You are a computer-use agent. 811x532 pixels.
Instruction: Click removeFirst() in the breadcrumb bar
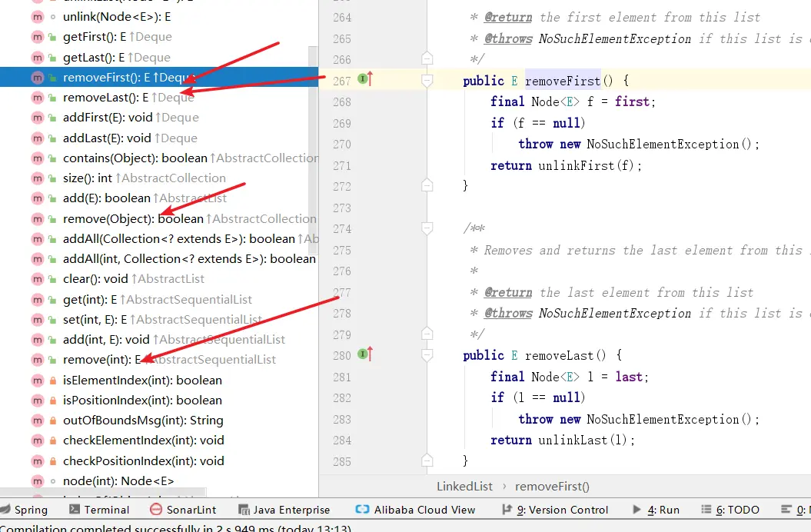552,487
